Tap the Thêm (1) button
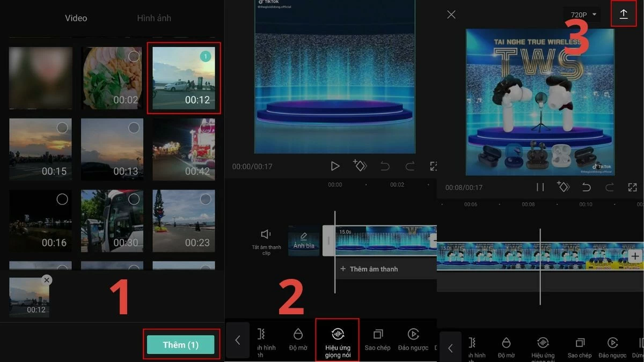Screen dimensions: 644x362 click(181, 345)
